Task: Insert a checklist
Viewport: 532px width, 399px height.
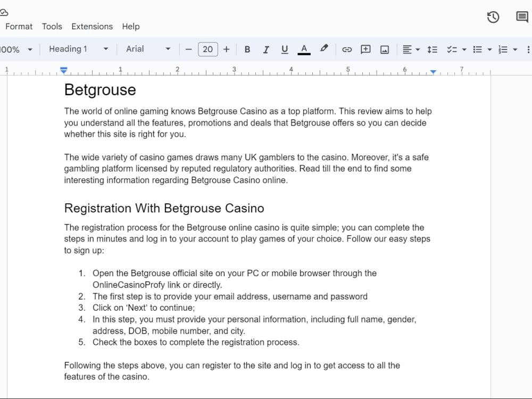Action: [452, 49]
